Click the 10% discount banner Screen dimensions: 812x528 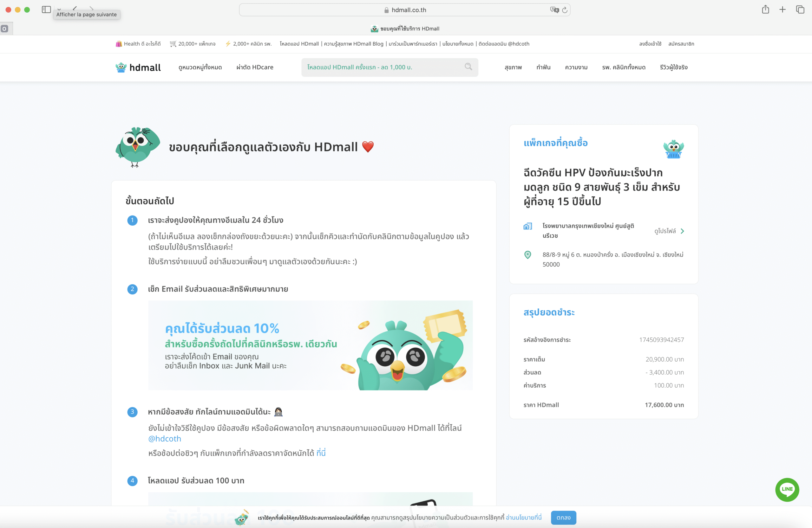(310, 345)
